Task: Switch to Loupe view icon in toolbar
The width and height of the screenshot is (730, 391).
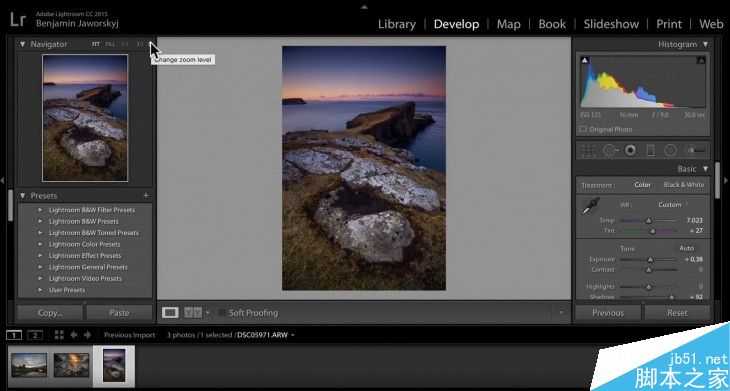Action: 170,313
